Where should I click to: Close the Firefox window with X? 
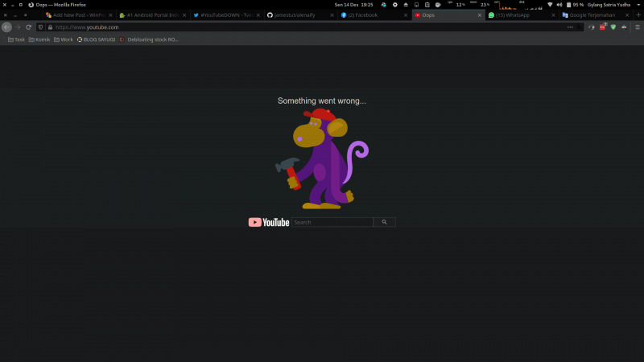5,5
